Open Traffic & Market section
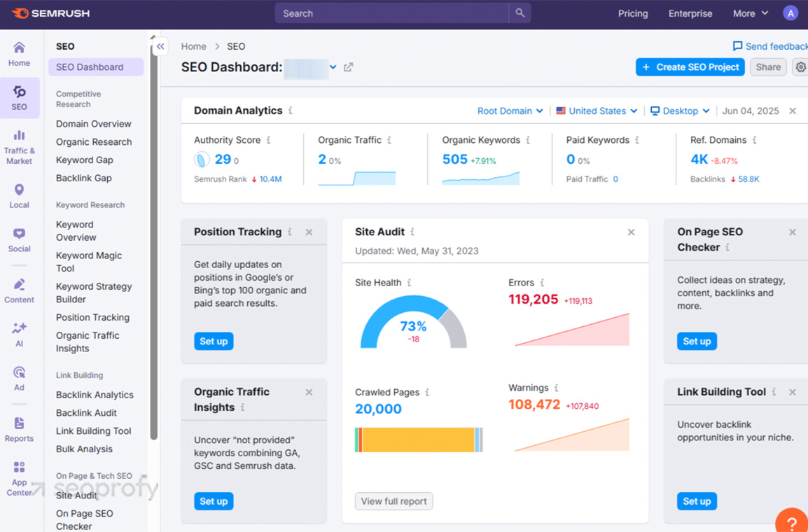This screenshot has height=532, width=808. (x=19, y=147)
